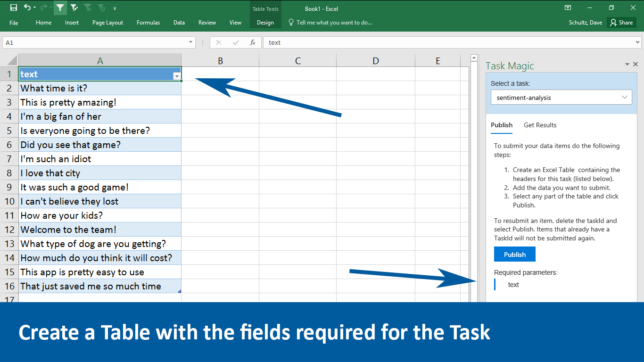Image resolution: width=644 pixels, height=362 pixels.
Task: Select the cell 'What time is it?'
Action: pos(100,88)
